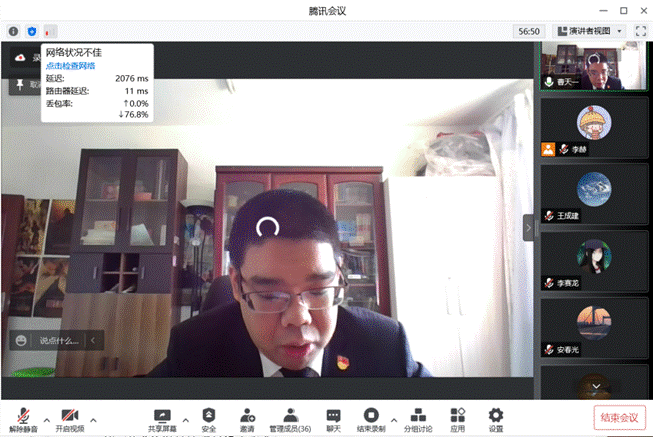Expand the video options arrow beside camera
The image size is (653, 437).
pyautogui.click(x=94, y=420)
